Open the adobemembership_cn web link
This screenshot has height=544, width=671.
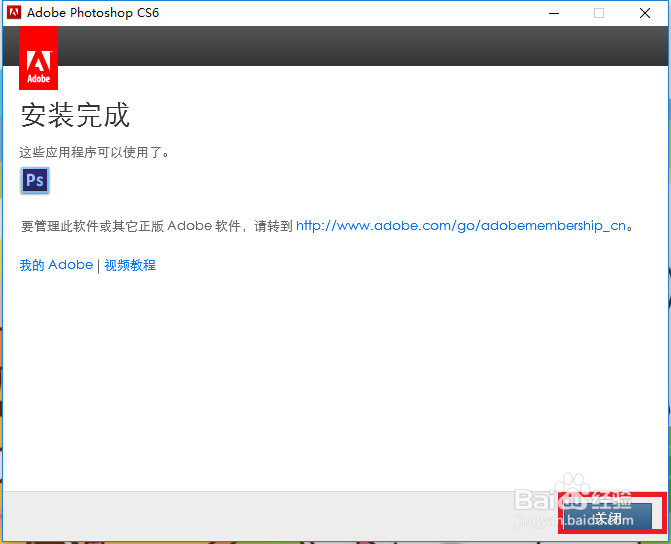click(461, 226)
